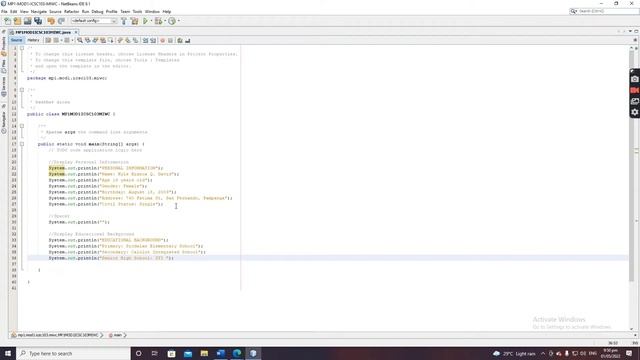
Task: Jump to the Next Bookmark icon
Action: [x=128, y=40]
